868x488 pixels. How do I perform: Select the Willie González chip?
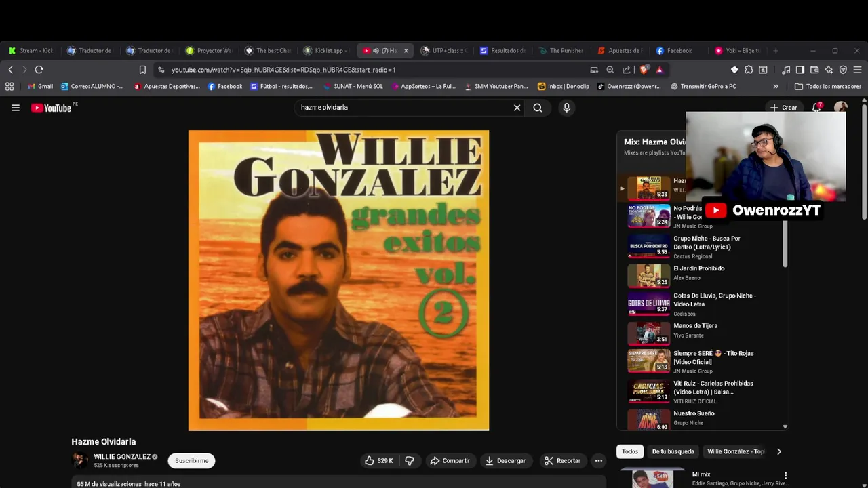coord(736,451)
